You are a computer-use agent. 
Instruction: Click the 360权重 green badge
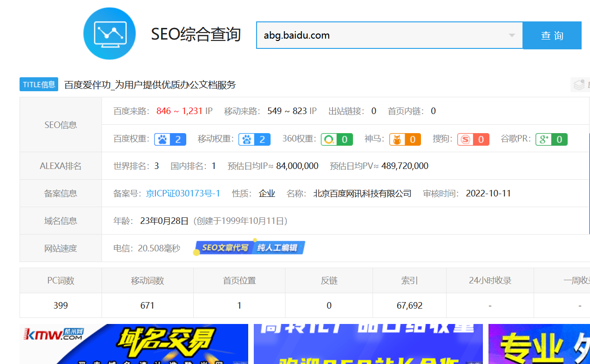337,139
